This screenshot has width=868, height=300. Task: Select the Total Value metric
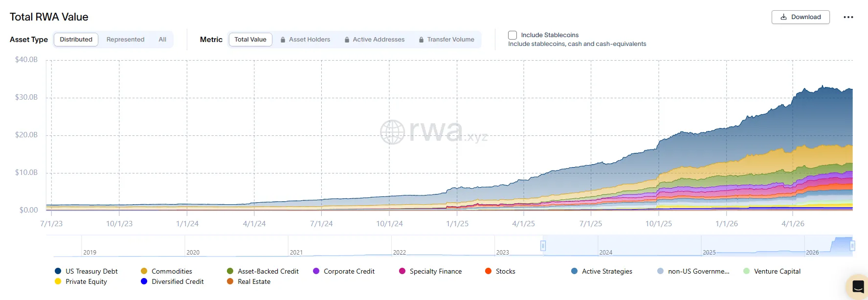[250, 40]
